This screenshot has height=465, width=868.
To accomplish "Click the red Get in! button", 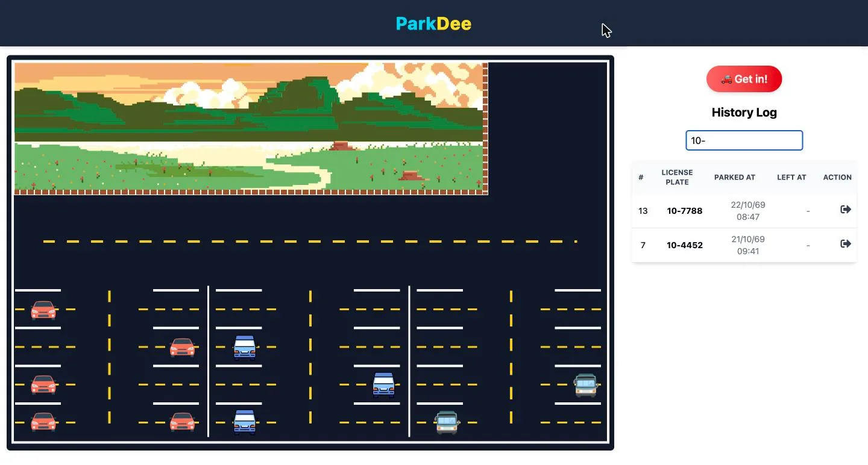I will pos(744,79).
